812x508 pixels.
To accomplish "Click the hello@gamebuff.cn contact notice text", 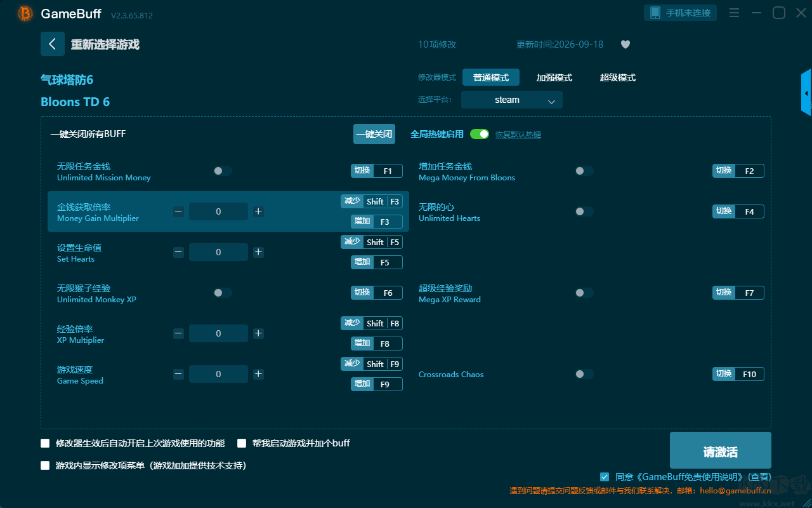I will (x=640, y=490).
